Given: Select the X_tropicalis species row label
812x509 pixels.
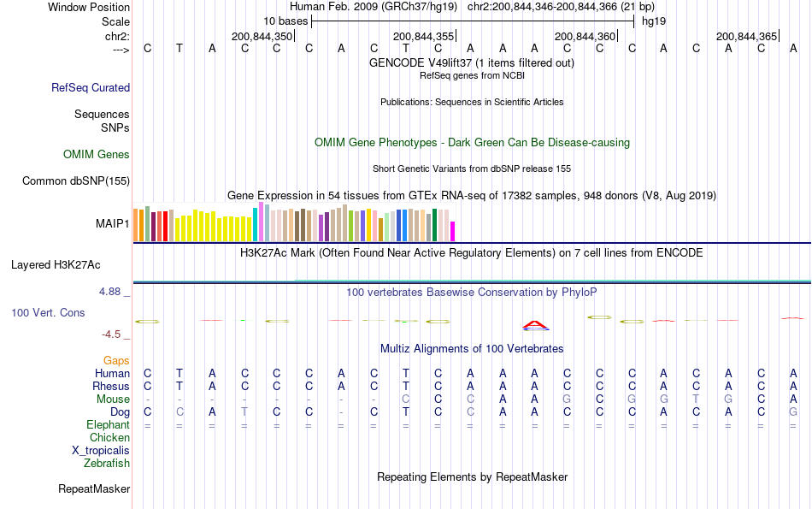Looking at the screenshot, I should [101, 451].
